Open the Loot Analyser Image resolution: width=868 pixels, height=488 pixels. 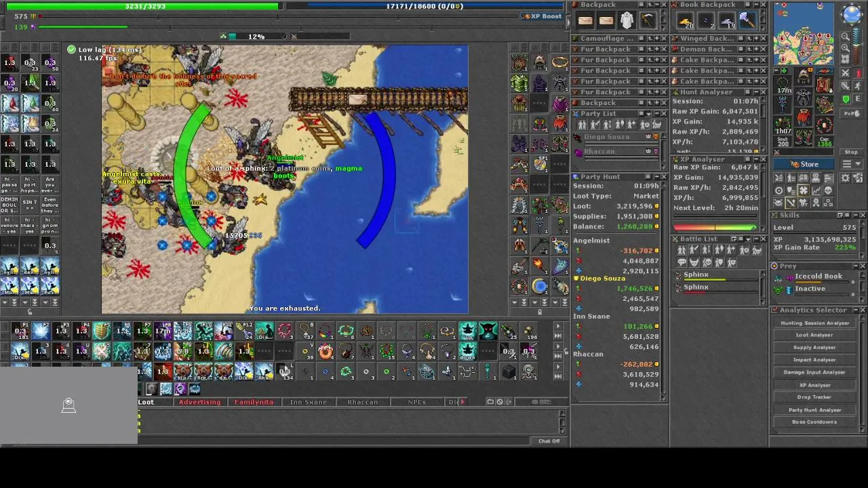pyautogui.click(x=814, y=335)
